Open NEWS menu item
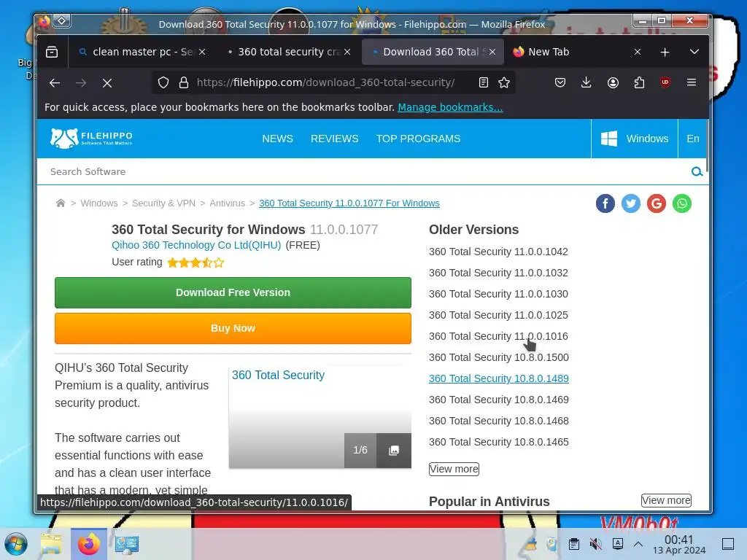The image size is (747, 560). (277, 139)
